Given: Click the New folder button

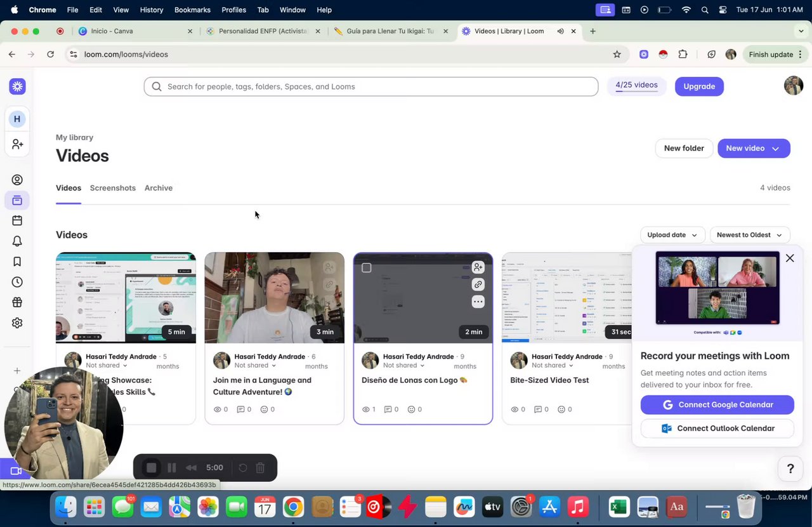Looking at the screenshot, I should pos(684,149).
